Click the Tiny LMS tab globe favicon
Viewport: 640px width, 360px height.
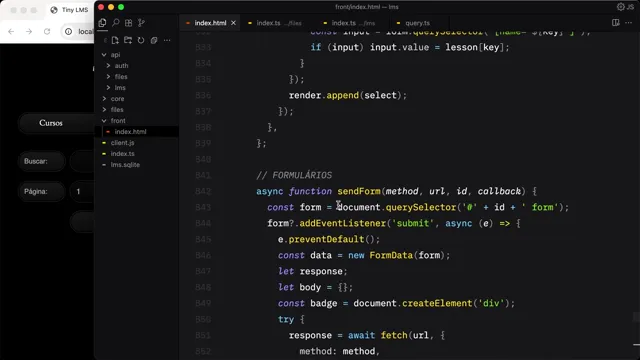(x=54, y=10)
